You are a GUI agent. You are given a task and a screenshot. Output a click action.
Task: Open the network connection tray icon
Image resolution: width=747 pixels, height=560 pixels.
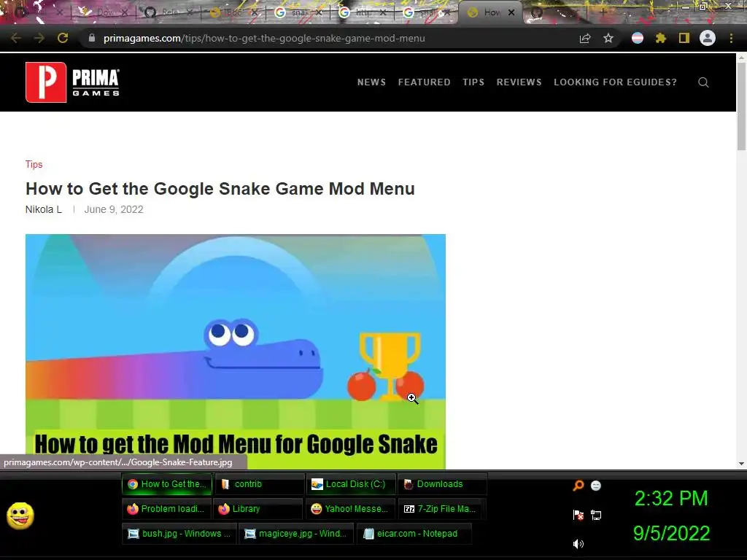(x=596, y=515)
